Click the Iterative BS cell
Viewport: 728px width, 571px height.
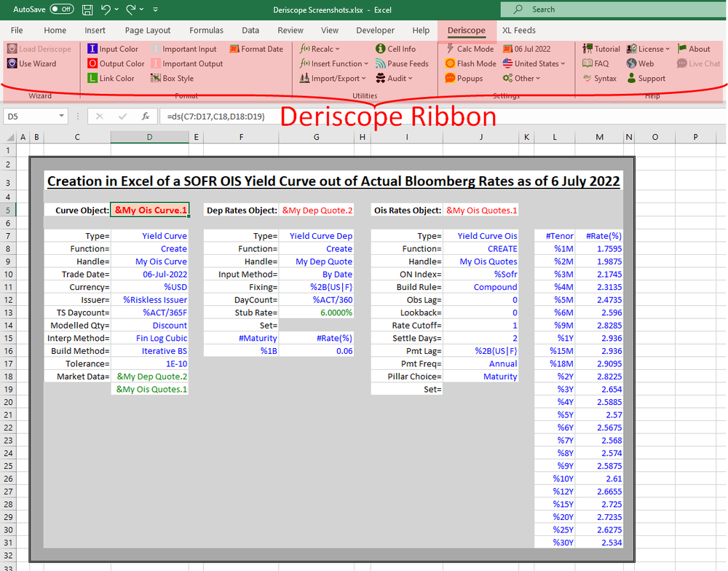point(149,351)
